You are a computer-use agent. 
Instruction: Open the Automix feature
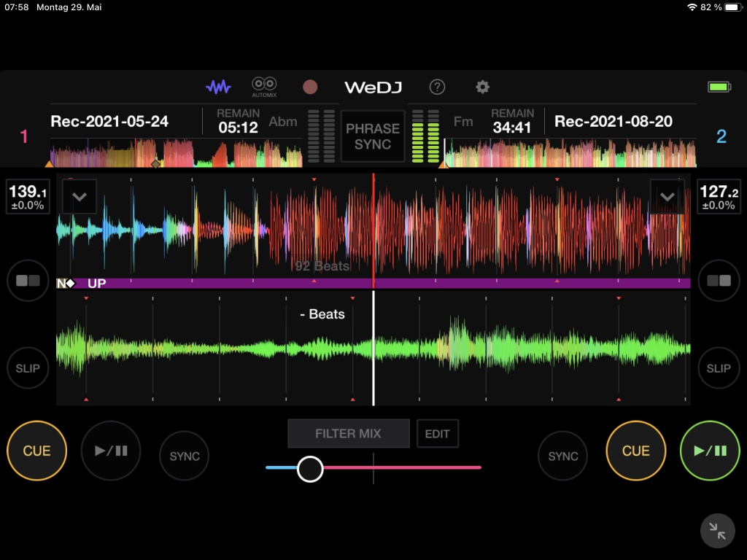[264, 87]
